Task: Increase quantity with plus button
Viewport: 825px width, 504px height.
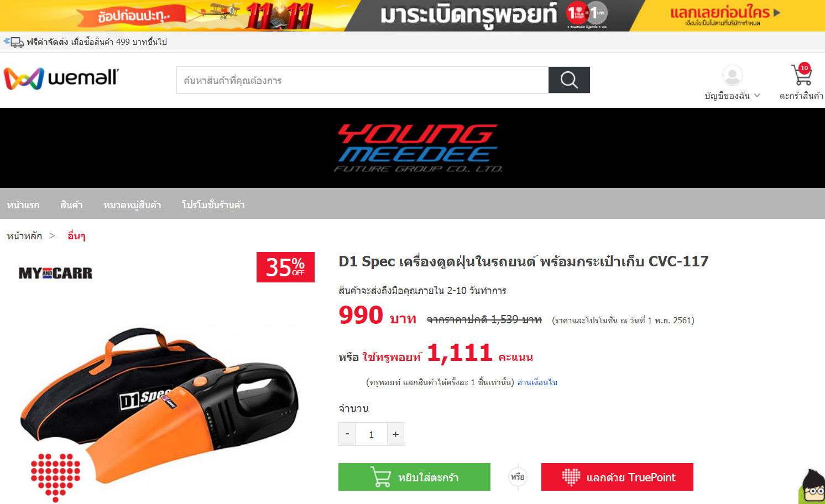Action: click(395, 434)
